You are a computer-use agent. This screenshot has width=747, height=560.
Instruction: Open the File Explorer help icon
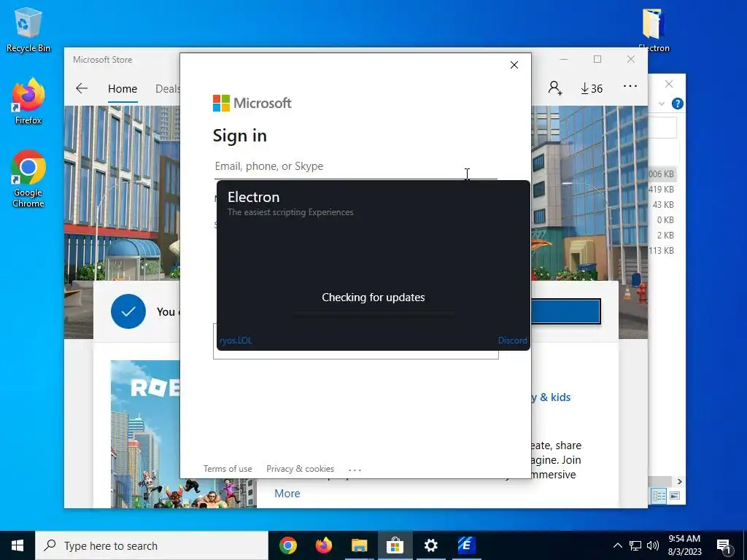(x=677, y=104)
